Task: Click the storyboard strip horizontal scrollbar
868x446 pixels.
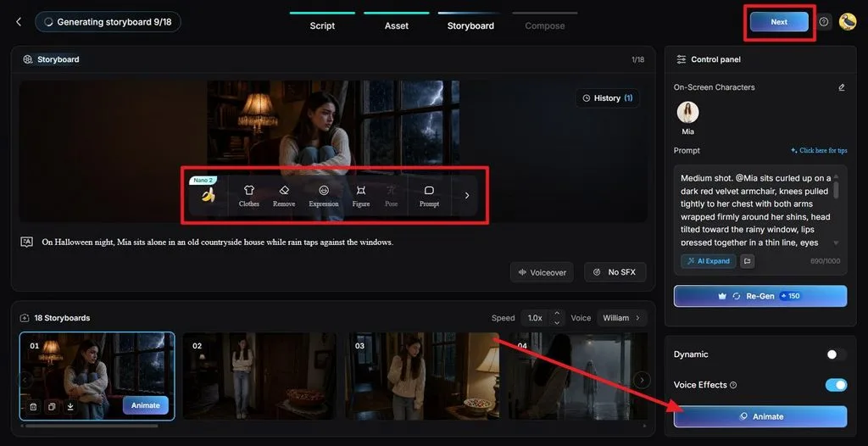Action: (x=92, y=426)
